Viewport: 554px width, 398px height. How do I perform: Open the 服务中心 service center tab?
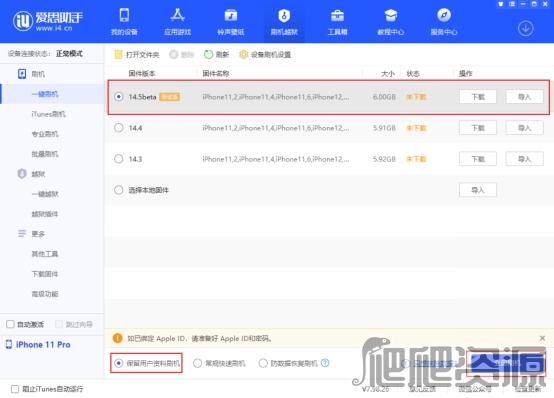coord(444,22)
